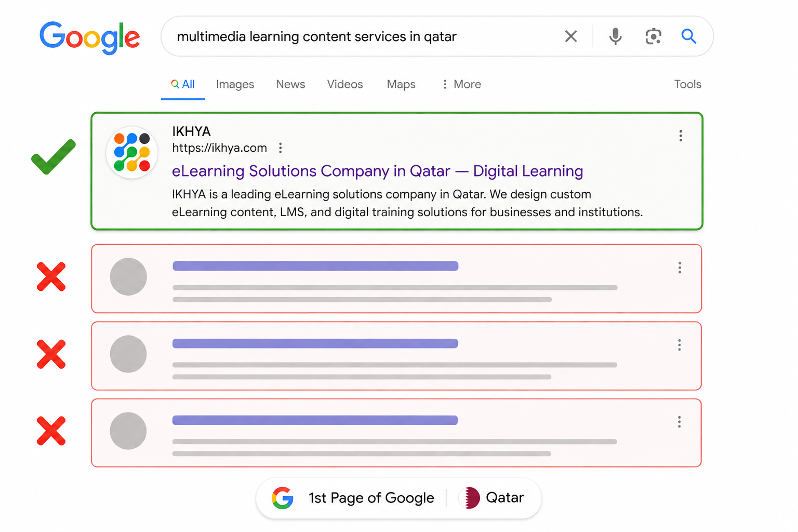
Task: Click the blue magnifier search button
Action: (x=689, y=36)
